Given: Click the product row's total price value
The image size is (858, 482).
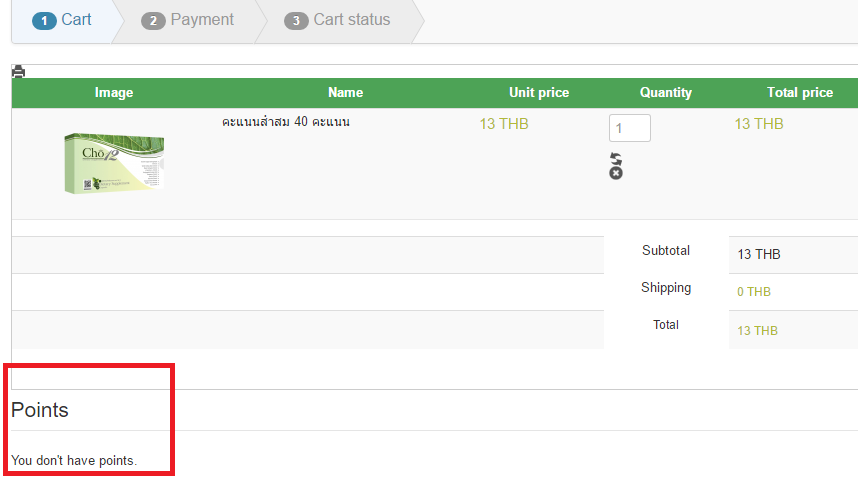Looking at the screenshot, I should (x=759, y=124).
